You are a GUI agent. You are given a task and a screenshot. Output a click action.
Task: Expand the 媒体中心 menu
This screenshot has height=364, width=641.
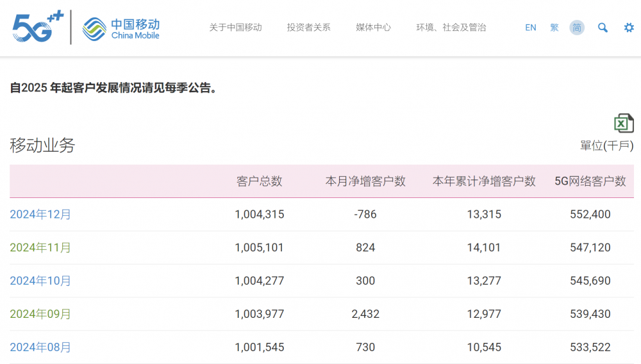(x=373, y=28)
